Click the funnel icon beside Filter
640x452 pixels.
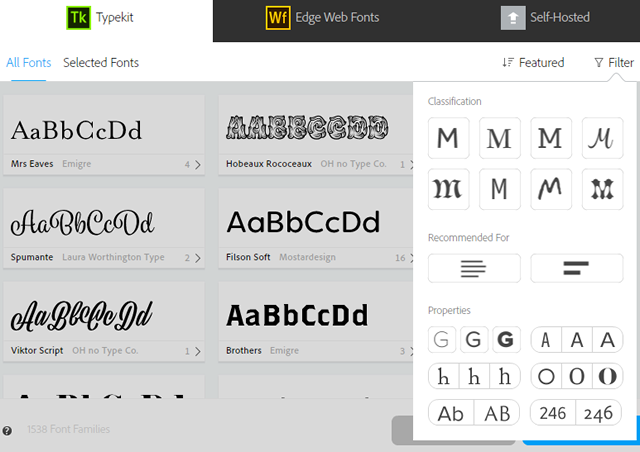point(599,62)
